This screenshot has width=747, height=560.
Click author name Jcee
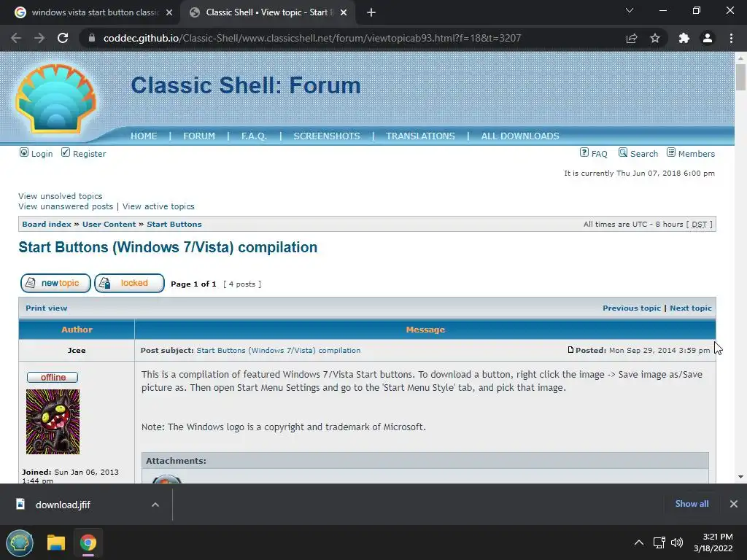pos(77,351)
